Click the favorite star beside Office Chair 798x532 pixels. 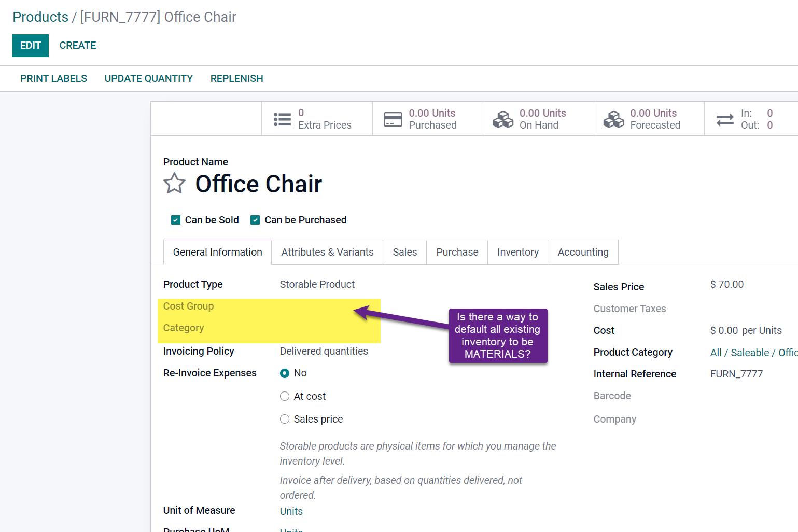coord(174,184)
